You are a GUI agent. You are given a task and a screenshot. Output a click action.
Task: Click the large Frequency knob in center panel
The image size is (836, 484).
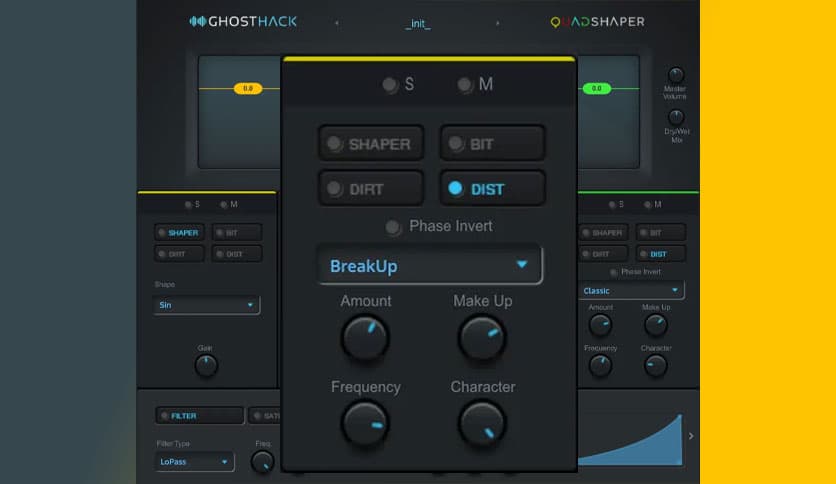coord(365,424)
